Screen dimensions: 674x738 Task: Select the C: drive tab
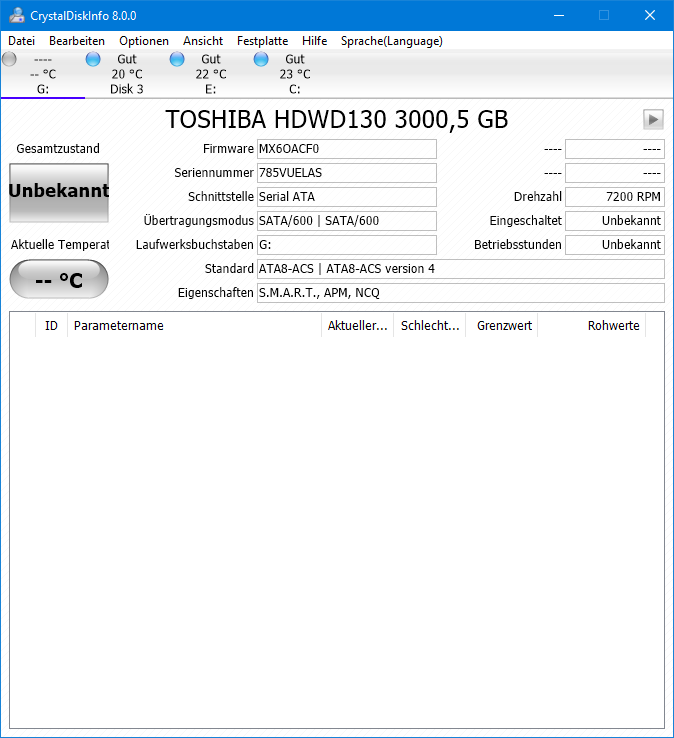pyautogui.click(x=294, y=74)
